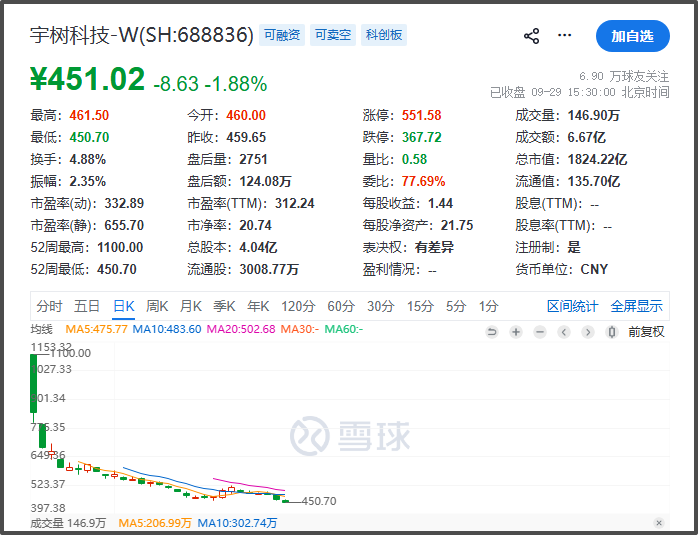Screen dimensions: 698x535
Task: Click the 52周最高 value 1100.00
Action: (120, 247)
